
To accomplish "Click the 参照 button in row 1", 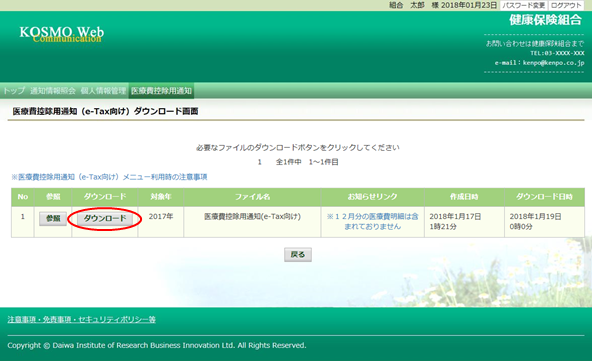I will [x=53, y=219].
